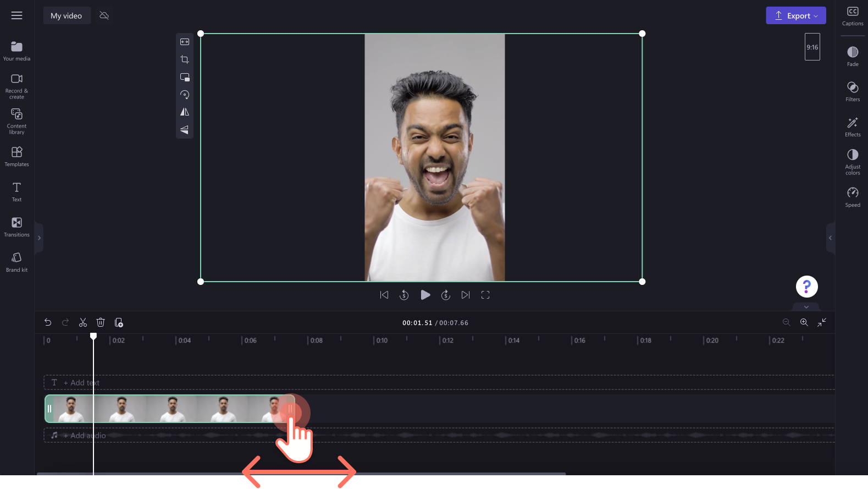The image size is (868, 489).
Task: Click the 00:01.51 current time readout
Action: click(x=417, y=323)
